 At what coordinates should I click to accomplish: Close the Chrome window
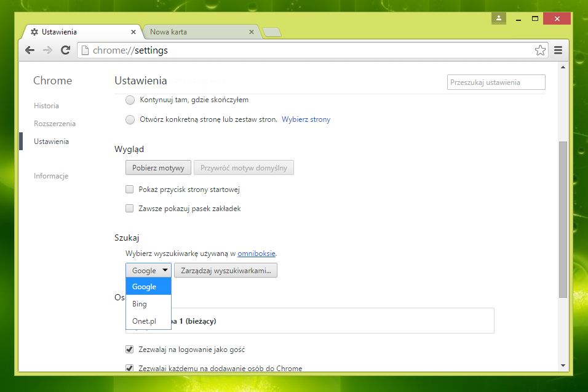[557, 18]
